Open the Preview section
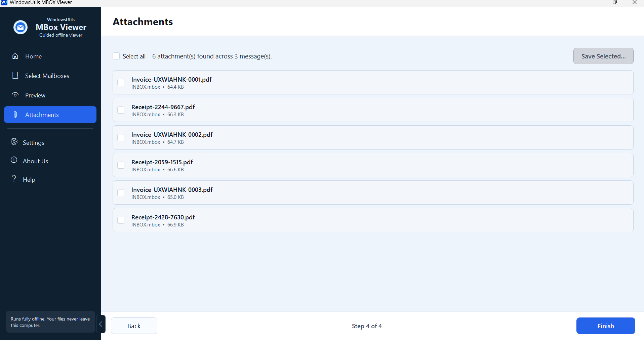This screenshot has height=340, width=644. tap(50, 95)
